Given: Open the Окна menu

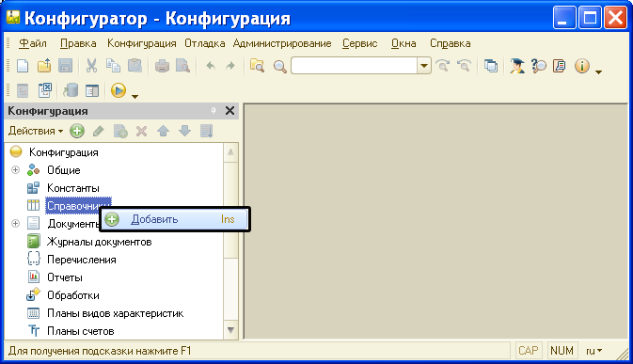Looking at the screenshot, I should tap(404, 43).
